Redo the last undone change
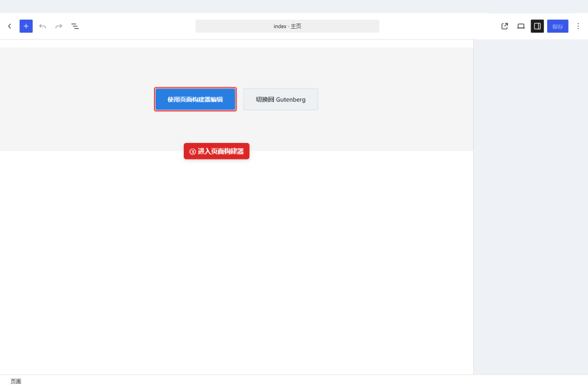 pyautogui.click(x=59, y=26)
